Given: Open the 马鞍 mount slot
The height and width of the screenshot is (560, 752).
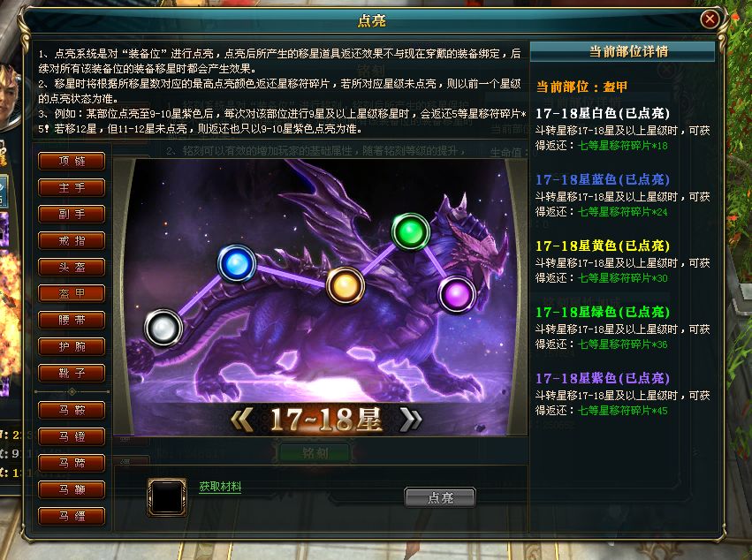Looking at the screenshot, I should tap(72, 411).
